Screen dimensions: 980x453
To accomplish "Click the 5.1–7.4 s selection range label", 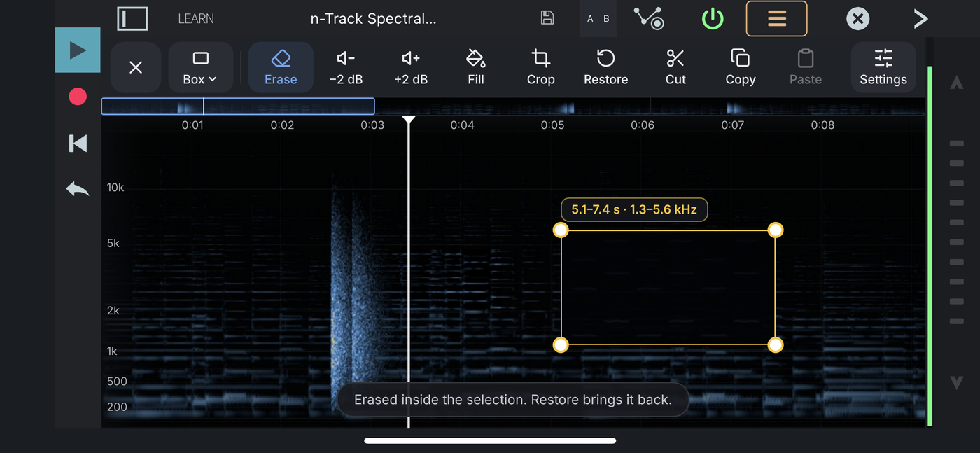I will pos(634,209).
